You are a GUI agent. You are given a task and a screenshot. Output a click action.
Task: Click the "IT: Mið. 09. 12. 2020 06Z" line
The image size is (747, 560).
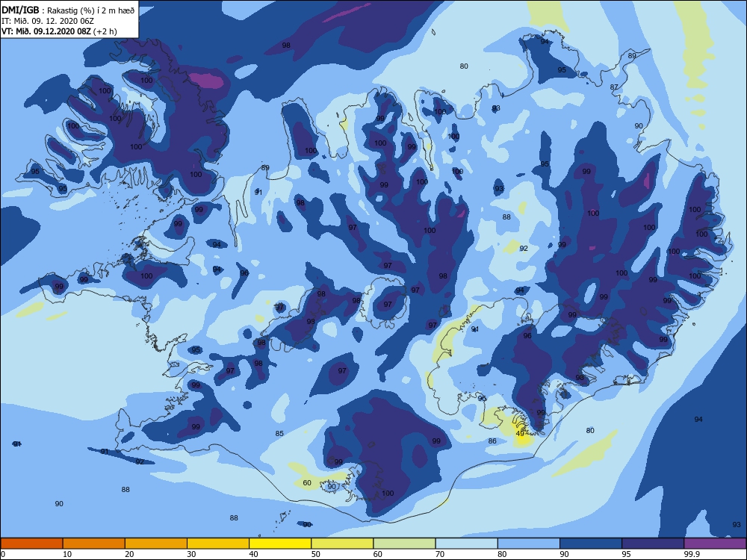tap(48, 21)
